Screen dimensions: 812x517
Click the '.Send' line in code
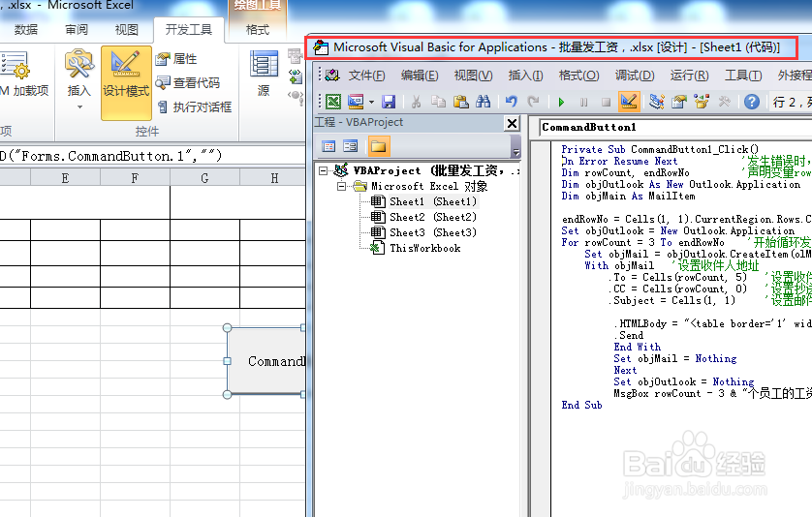629,335
